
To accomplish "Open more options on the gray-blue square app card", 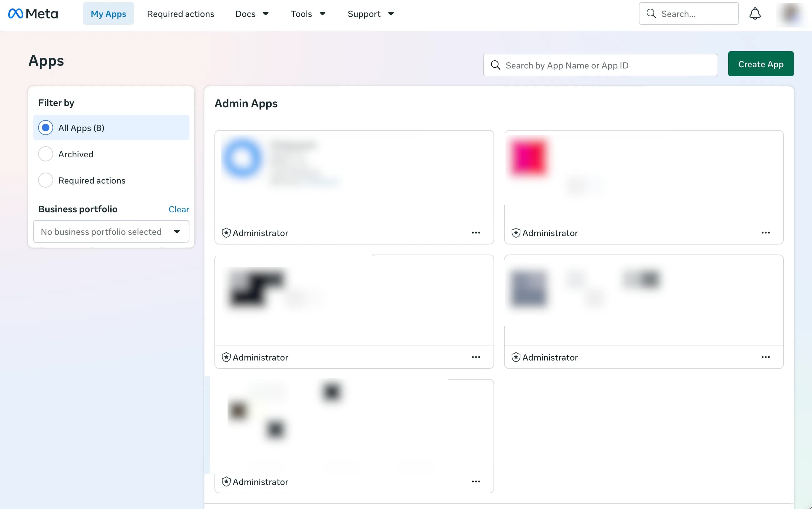I will 765,357.
